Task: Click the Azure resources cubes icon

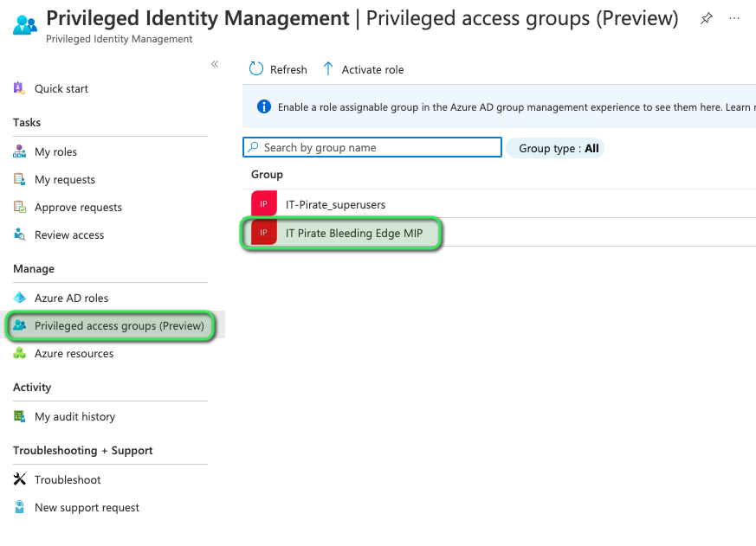Action: (x=19, y=353)
